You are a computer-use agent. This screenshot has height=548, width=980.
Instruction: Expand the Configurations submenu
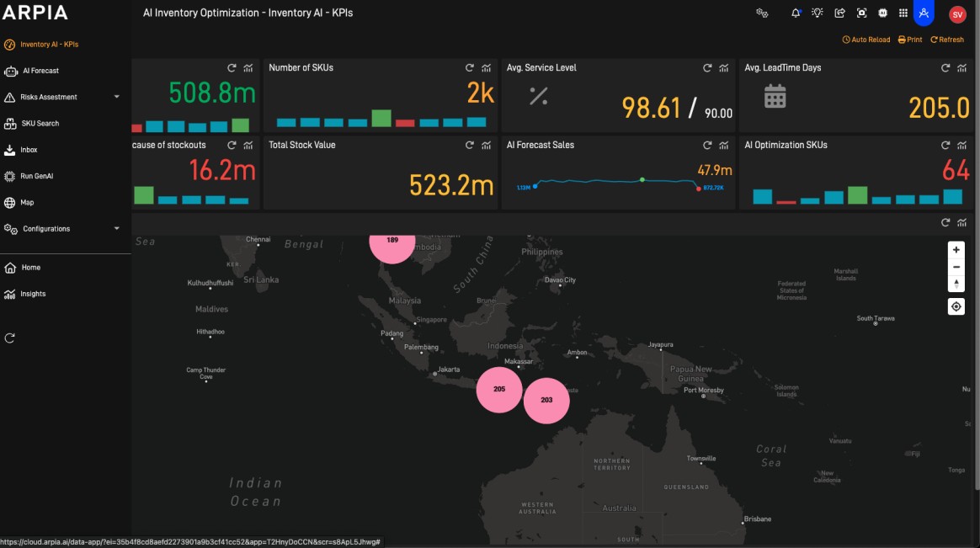tap(117, 228)
